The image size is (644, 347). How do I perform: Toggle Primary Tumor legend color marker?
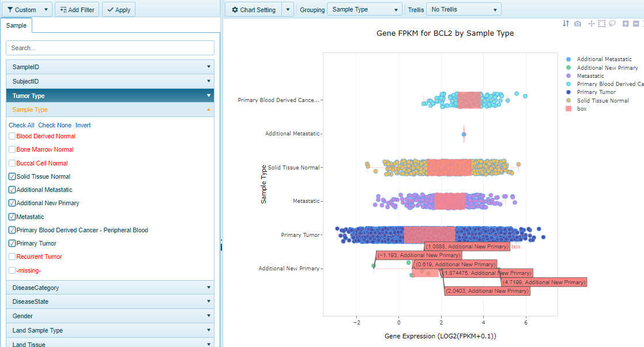[x=568, y=92]
